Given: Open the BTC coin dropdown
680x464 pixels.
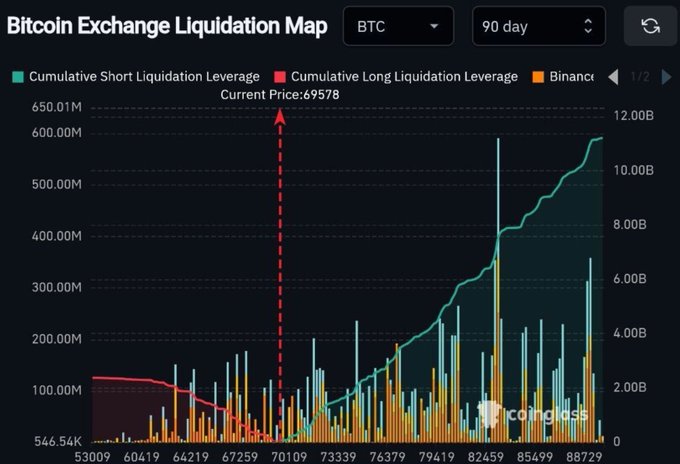Looking at the screenshot, I should click(397, 27).
